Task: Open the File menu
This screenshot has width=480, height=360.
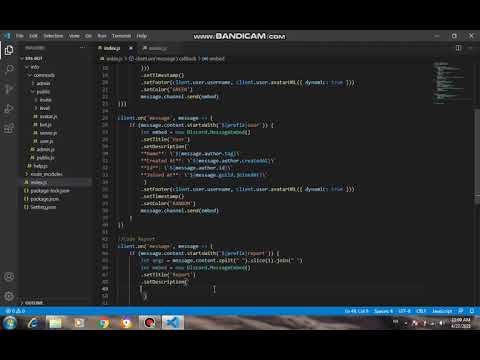Action: click(x=20, y=36)
